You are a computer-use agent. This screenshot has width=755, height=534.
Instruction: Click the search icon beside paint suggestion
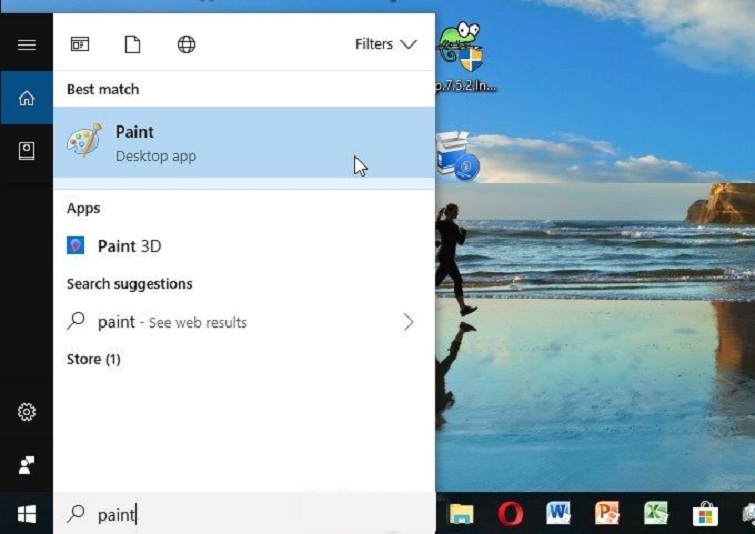tap(76, 321)
